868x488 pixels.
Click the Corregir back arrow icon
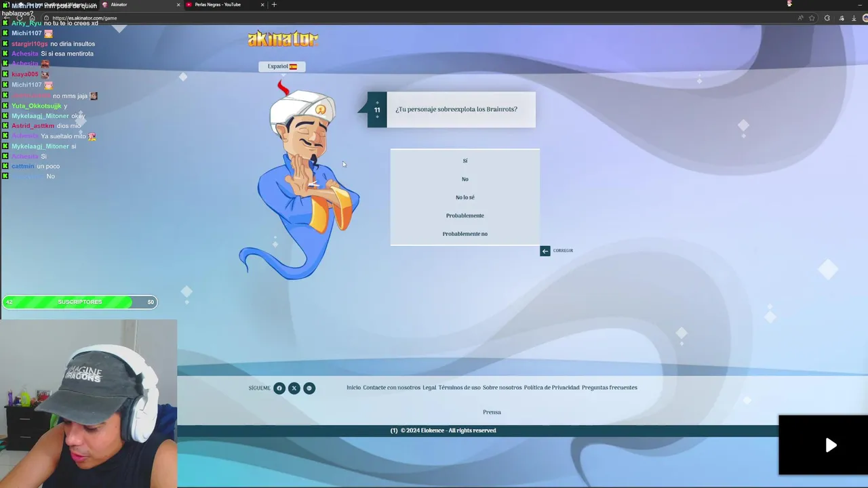pyautogui.click(x=545, y=251)
